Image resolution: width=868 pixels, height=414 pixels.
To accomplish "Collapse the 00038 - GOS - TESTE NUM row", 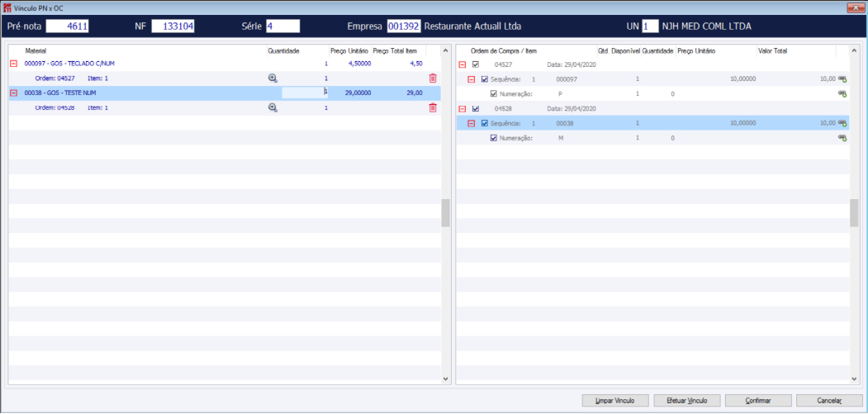I will pyautogui.click(x=14, y=93).
